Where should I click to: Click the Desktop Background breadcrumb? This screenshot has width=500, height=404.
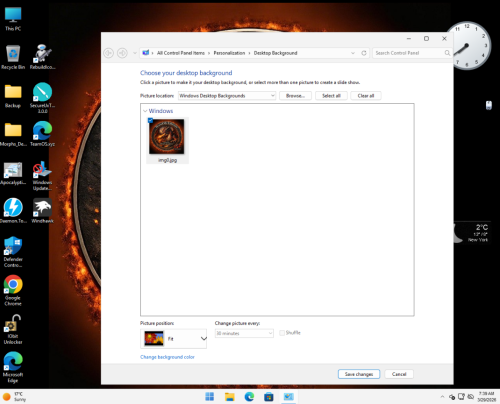pos(276,53)
